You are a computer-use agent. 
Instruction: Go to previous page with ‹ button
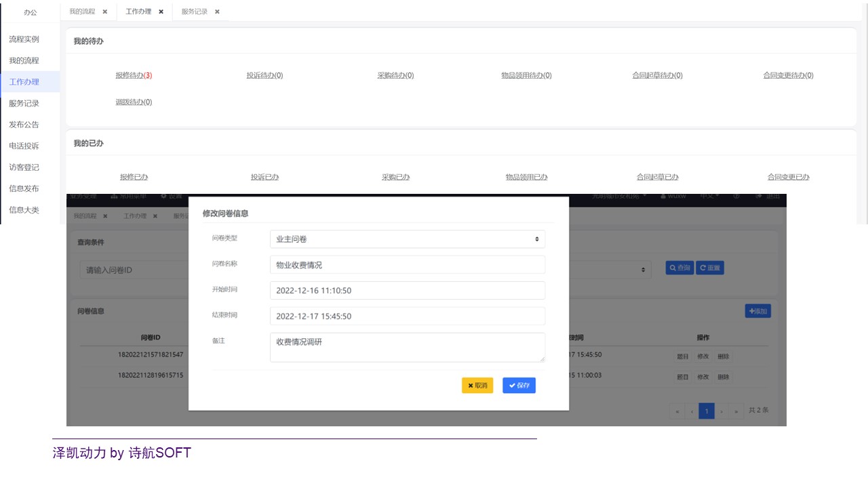tap(692, 411)
